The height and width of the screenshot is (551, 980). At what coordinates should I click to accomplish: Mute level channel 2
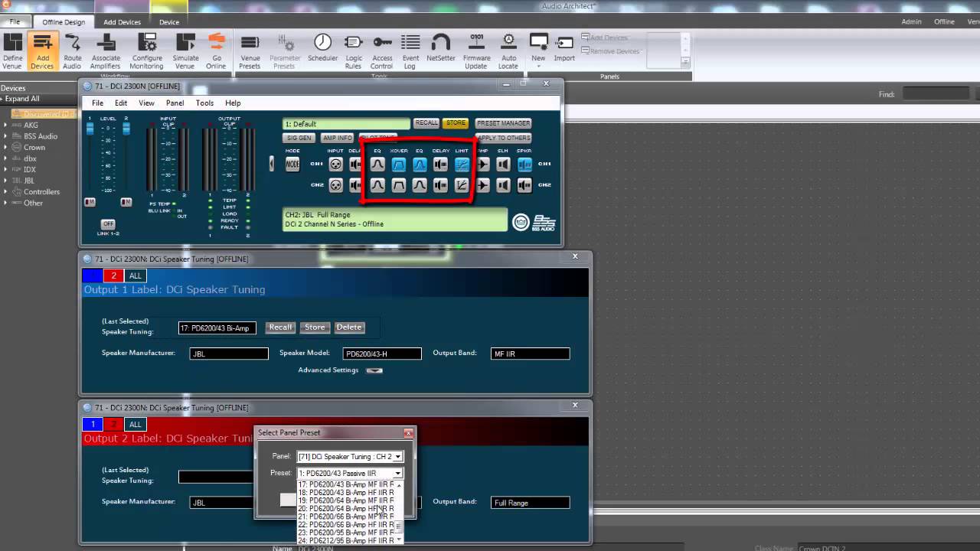[x=126, y=202]
